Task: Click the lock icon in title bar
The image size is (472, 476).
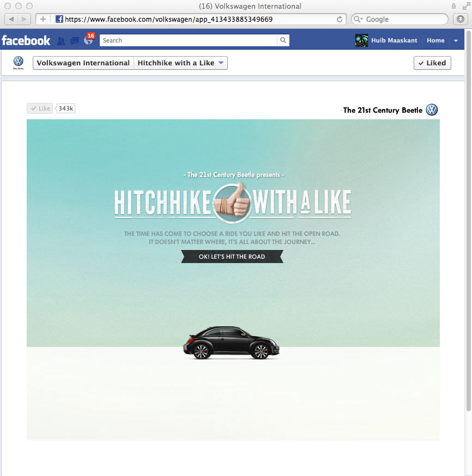Action: (x=453, y=6)
